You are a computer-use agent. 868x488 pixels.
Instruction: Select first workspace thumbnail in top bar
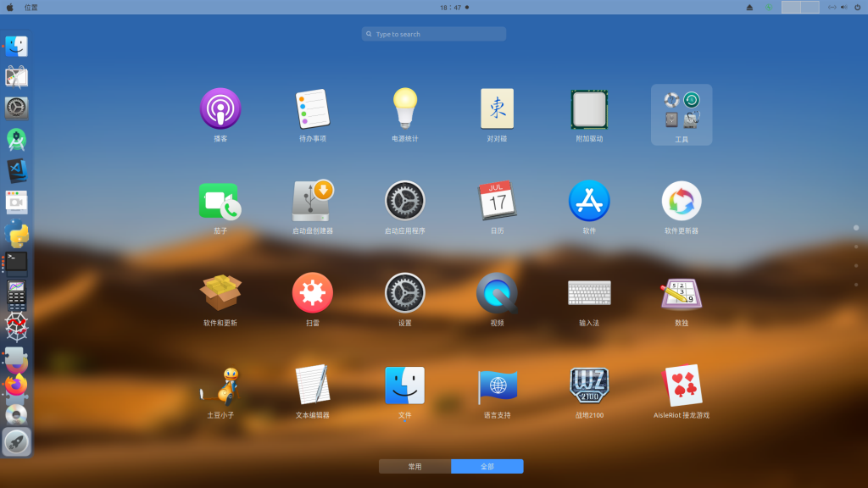coord(791,7)
